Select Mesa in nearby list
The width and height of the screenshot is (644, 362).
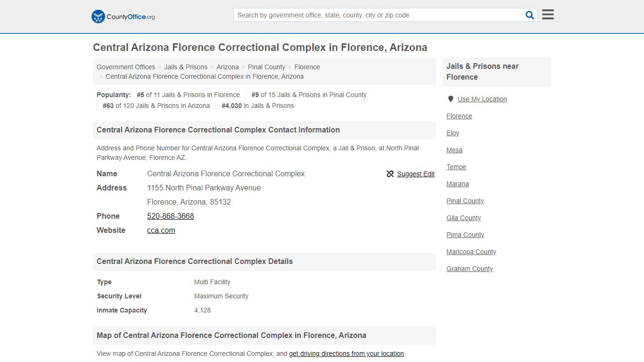[x=454, y=150]
